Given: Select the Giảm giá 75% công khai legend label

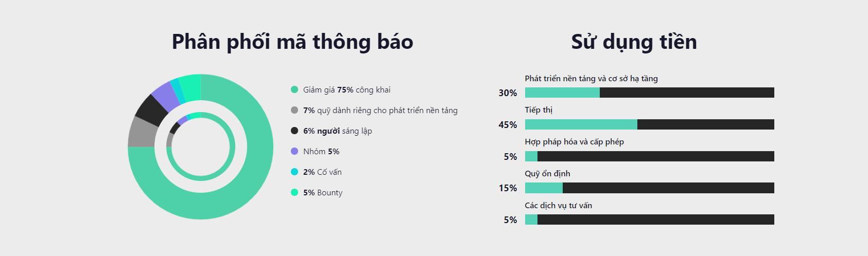Looking at the screenshot, I should [346, 90].
